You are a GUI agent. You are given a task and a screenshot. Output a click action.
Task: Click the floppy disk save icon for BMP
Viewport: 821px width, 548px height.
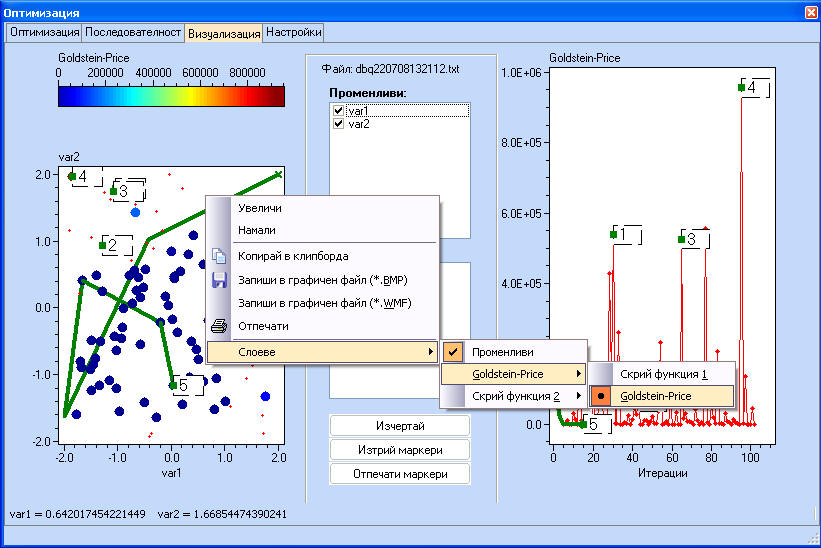point(220,280)
